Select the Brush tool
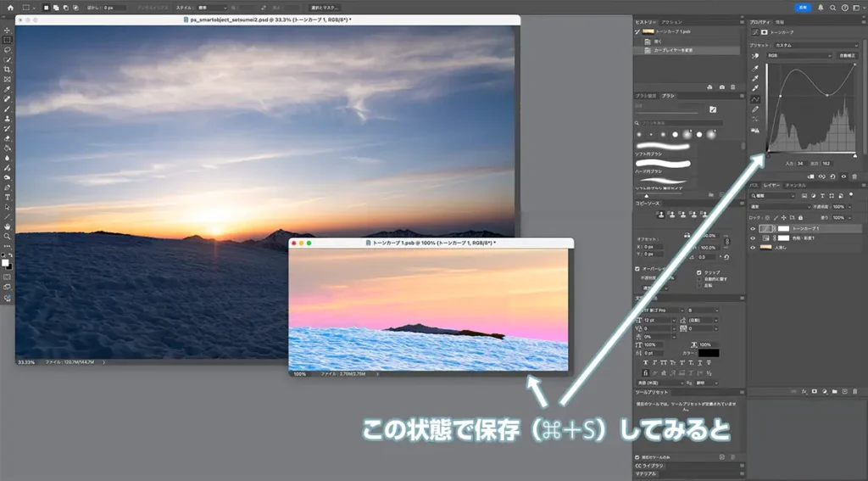Image resolution: width=868 pixels, height=481 pixels. 7,109
